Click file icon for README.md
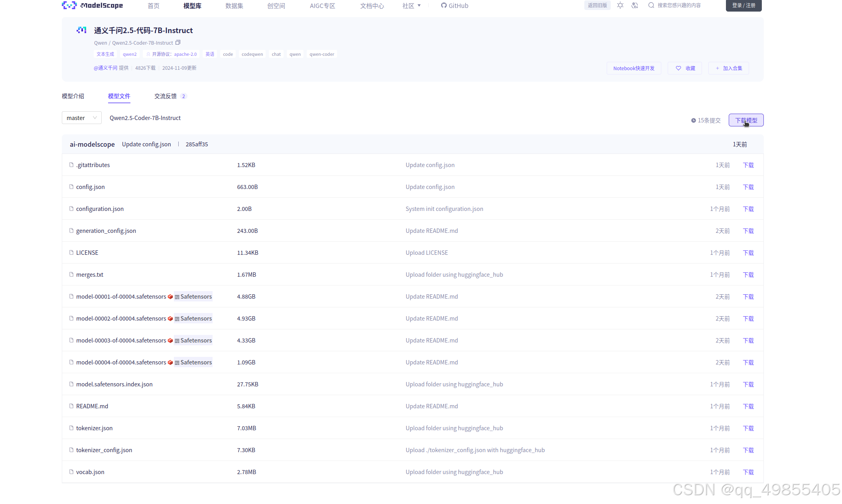Screen dimensions: 842x504 [x=71, y=406]
